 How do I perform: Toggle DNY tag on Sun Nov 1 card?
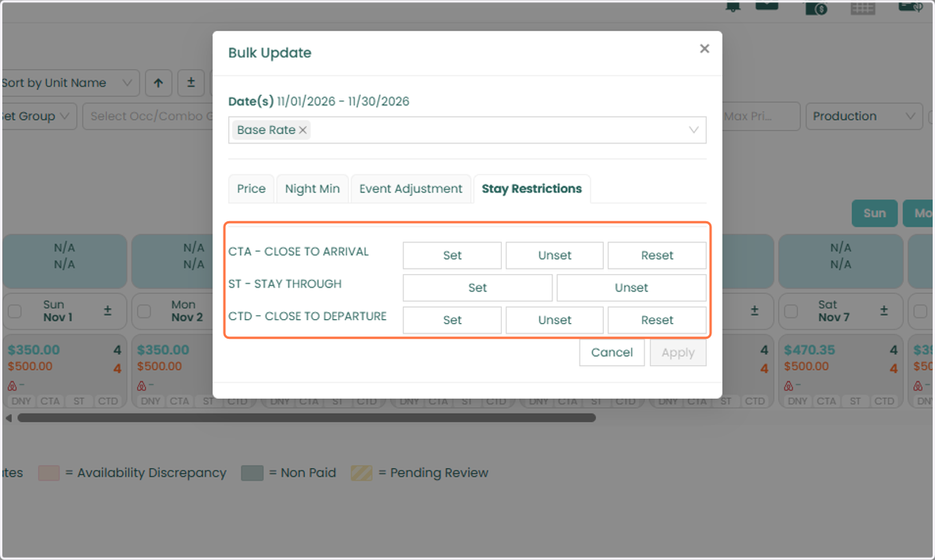tap(21, 401)
